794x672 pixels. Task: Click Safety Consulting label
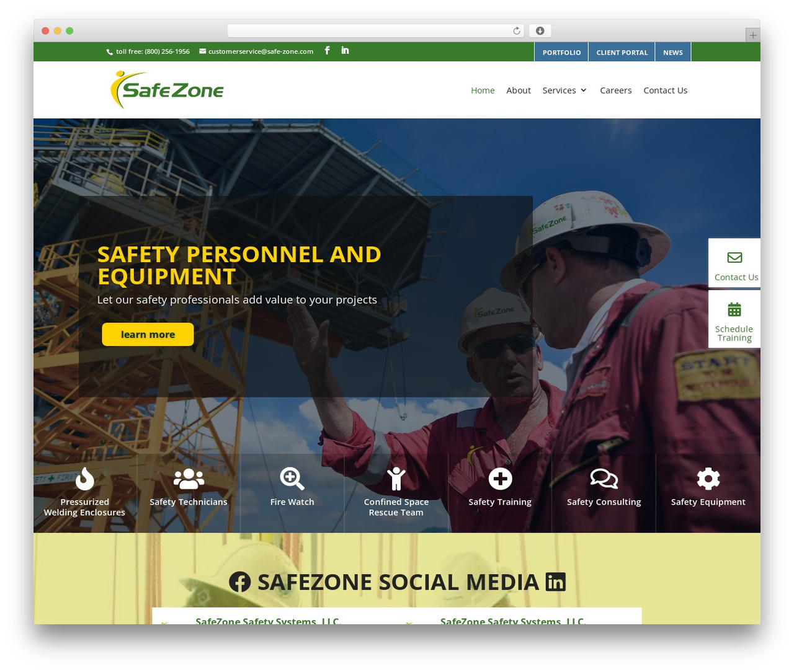[x=604, y=502]
